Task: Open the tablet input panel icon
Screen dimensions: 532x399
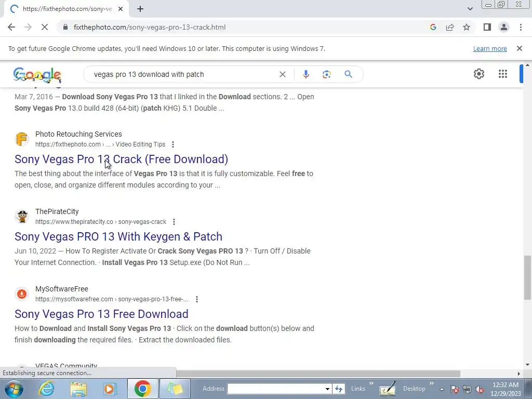Action: click(x=387, y=389)
